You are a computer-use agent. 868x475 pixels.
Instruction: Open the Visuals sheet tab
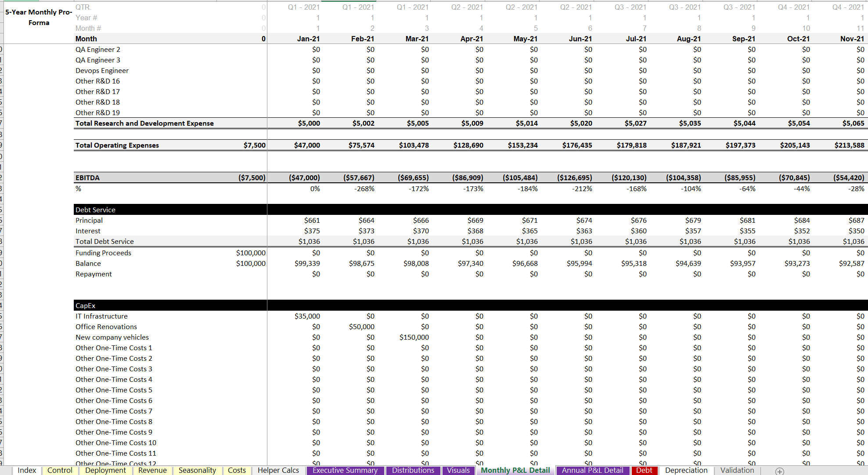tap(458, 470)
